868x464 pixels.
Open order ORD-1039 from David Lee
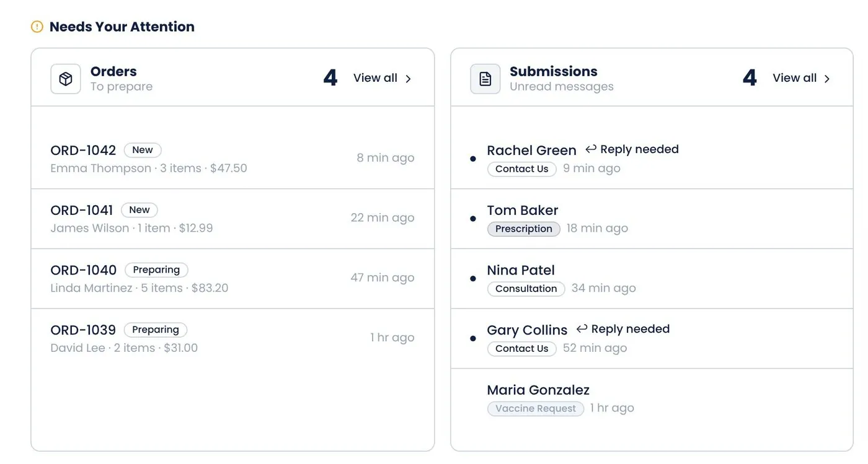[x=232, y=338]
